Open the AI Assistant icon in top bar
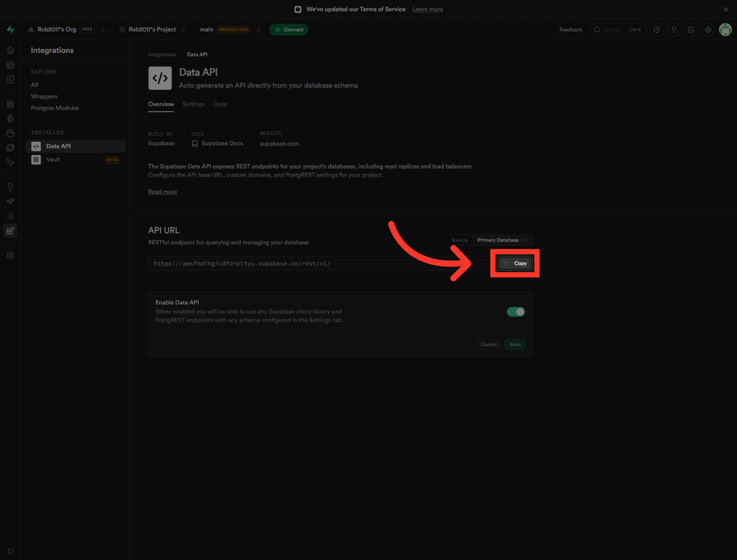 coord(708,30)
